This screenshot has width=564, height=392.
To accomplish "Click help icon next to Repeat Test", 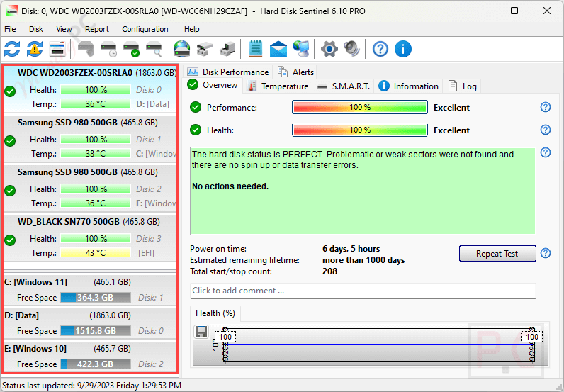I will pyautogui.click(x=546, y=253).
